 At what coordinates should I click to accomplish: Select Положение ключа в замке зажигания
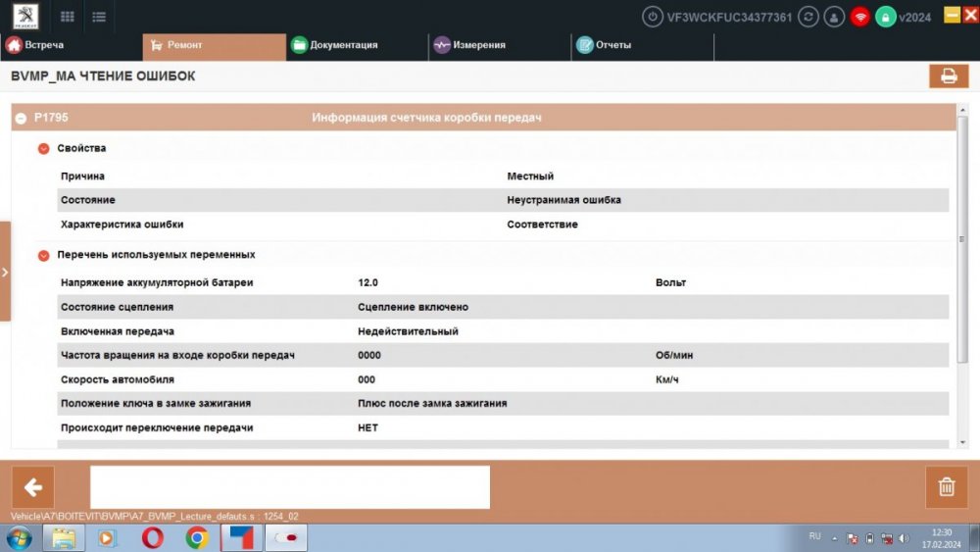pos(503,403)
